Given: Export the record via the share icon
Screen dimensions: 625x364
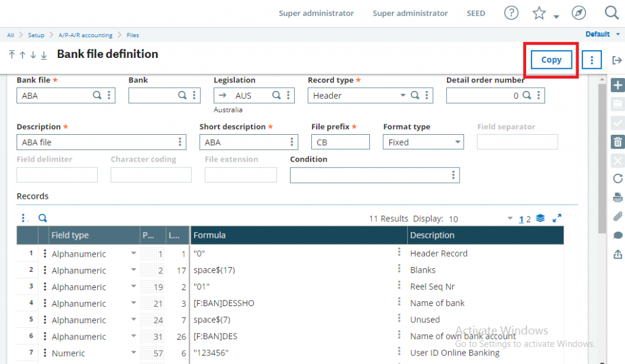Looking at the screenshot, I should [x=617, y=254].
